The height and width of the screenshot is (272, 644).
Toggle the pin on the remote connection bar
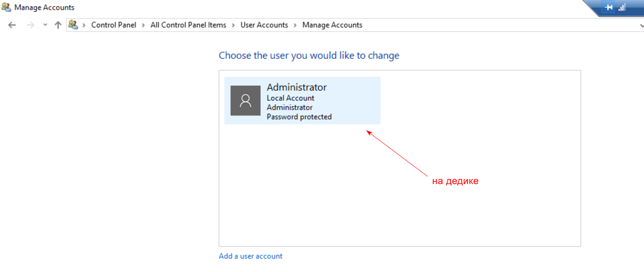(x=609, y=7)
